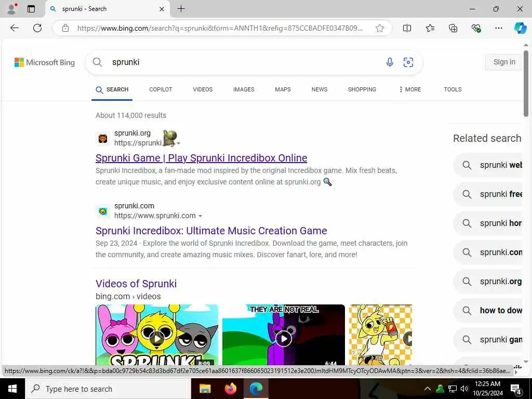Click the search magnifier in Bing box
The image size is (532, 399).
click(x=97, y=62)
